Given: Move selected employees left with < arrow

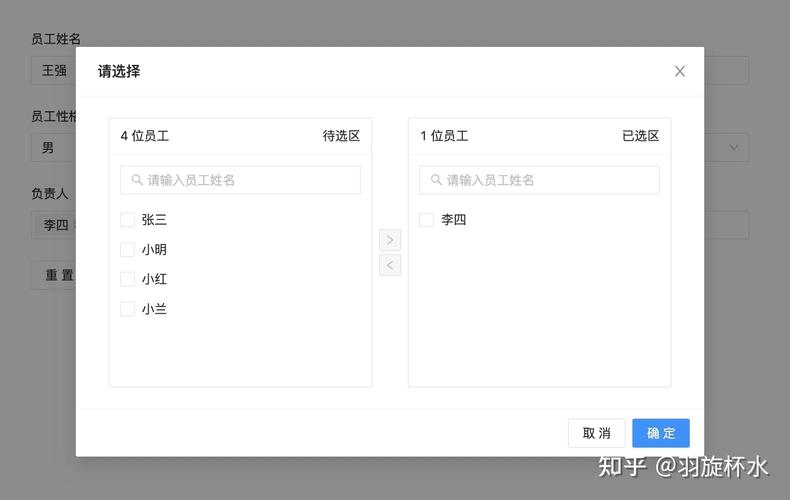Looking at the screenshot, I should tap(390, 265).
